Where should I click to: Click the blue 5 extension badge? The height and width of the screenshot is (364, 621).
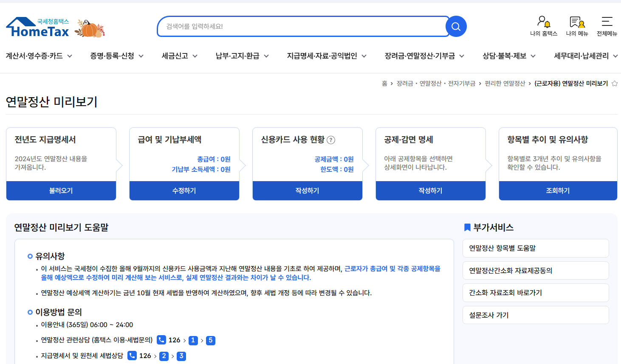(x=211, y=340)
